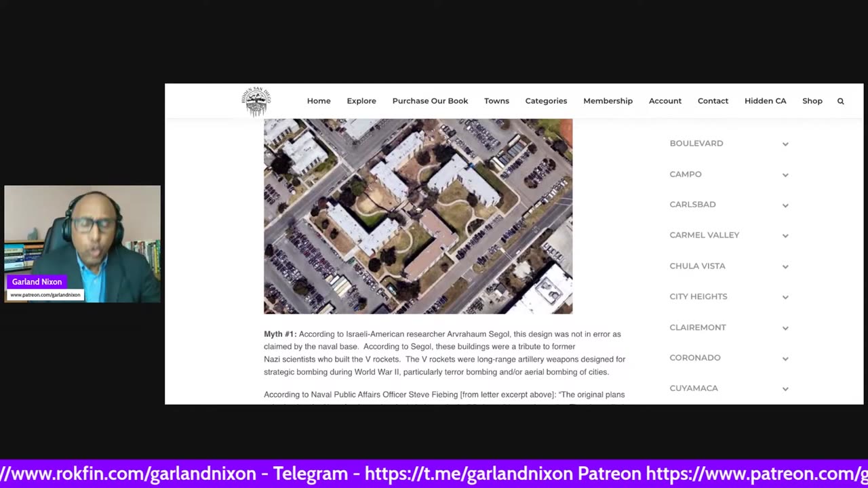This screenshot has height=488, width=868.
Task: Expand the Boulevard chevron
Action: 785,144
